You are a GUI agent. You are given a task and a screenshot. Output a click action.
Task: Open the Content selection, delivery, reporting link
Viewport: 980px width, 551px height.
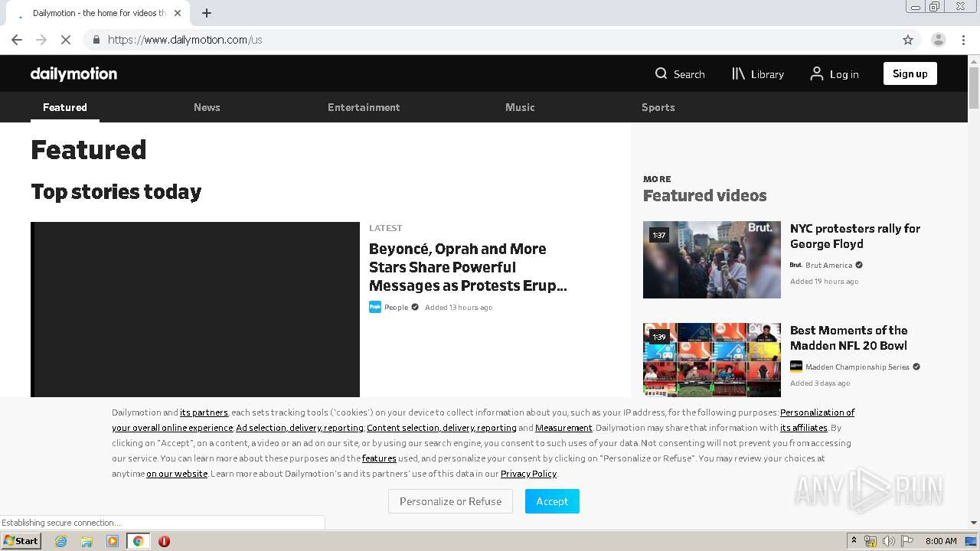click(442, 428)
